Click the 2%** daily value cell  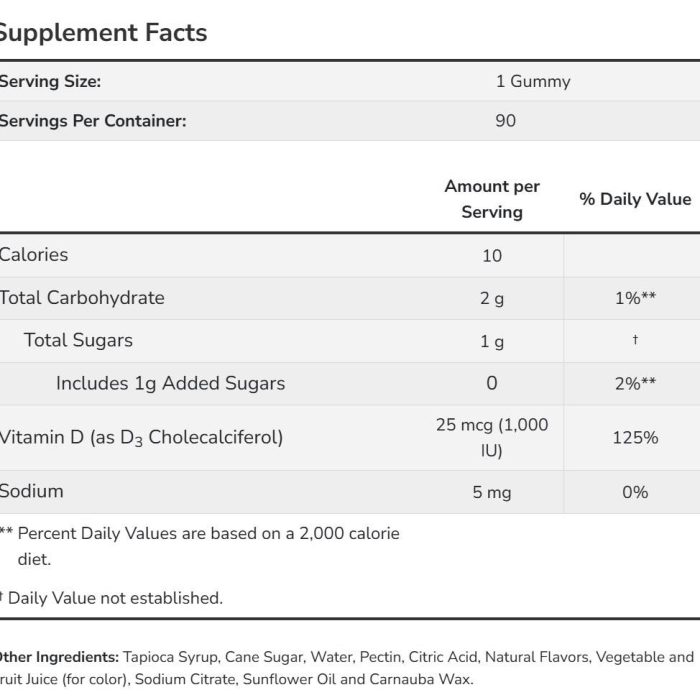pyautogui.click(x=635, y=383)
